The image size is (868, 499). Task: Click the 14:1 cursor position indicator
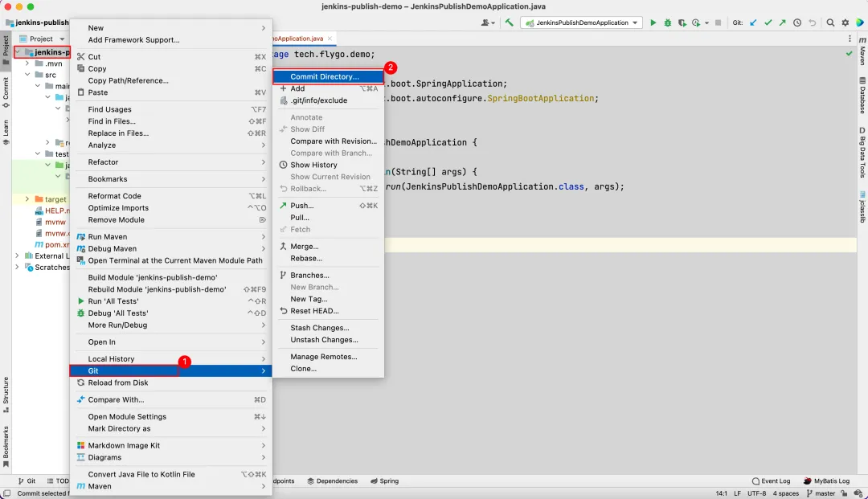tap(721, 493)
